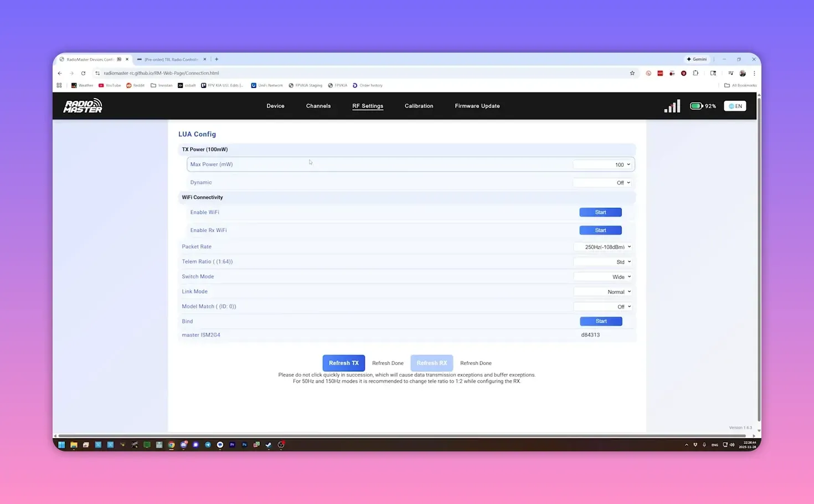The image size is (814, 504).
Task: Start the Bind process
Action: pos(600,321)
